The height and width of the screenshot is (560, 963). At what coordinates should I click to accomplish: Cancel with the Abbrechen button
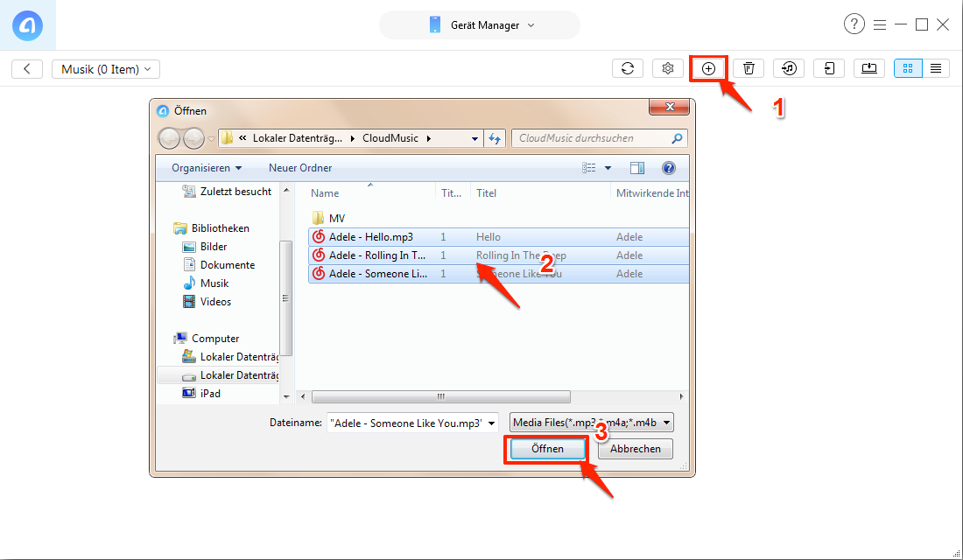tap(635, 449)
